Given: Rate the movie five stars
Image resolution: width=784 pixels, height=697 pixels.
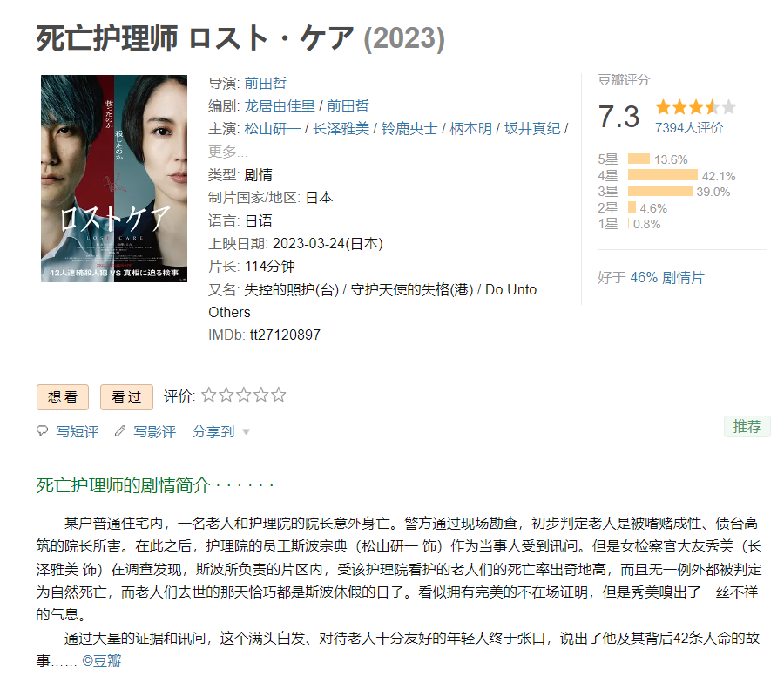Looking at the screenshot, I should tap(279, 395).
